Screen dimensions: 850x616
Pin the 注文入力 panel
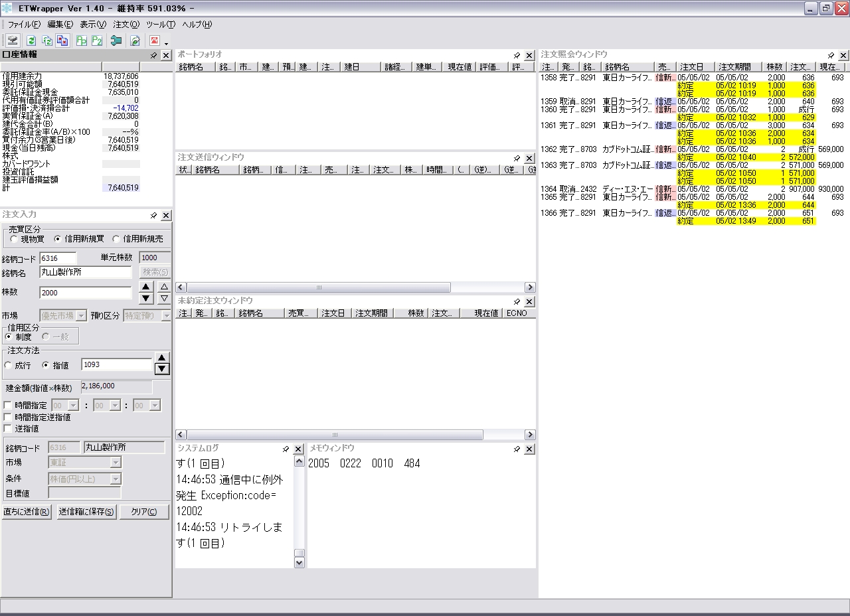[154, 215]
